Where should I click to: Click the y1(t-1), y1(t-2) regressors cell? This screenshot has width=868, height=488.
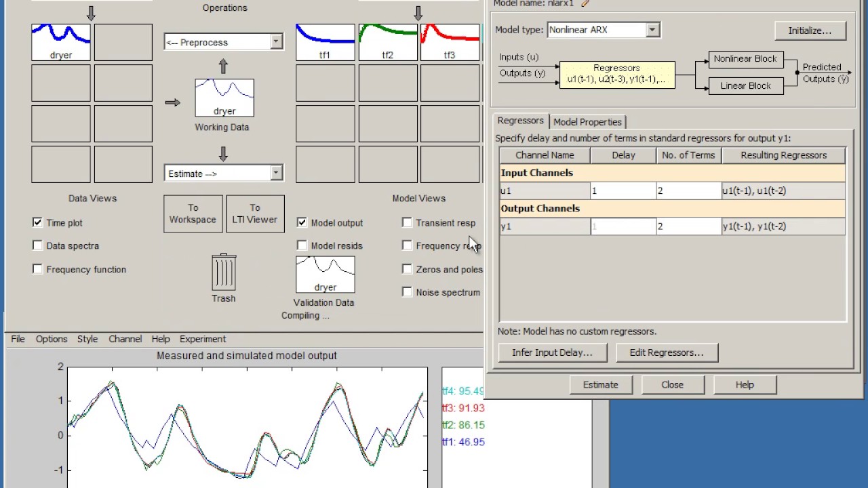tap(783, 226)
